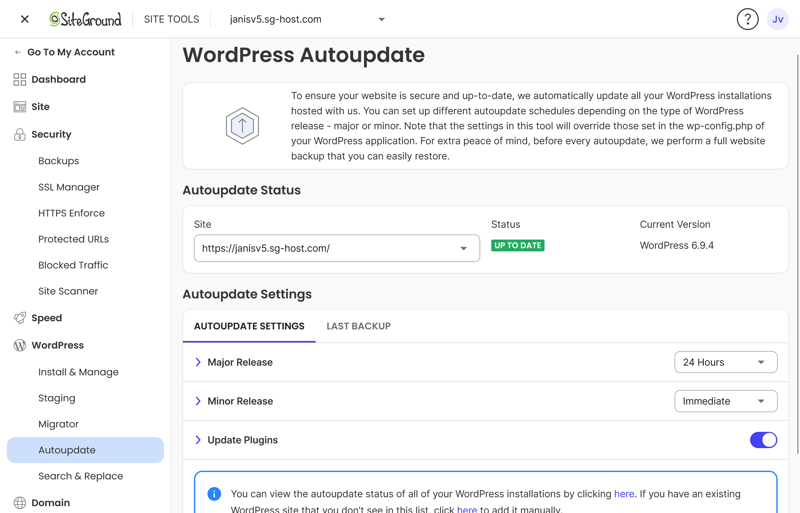The width and height of the screenshot is (800, 513).
Task: Go to the Staging tool
Action: pyautogui.click(x=57, y=398)
